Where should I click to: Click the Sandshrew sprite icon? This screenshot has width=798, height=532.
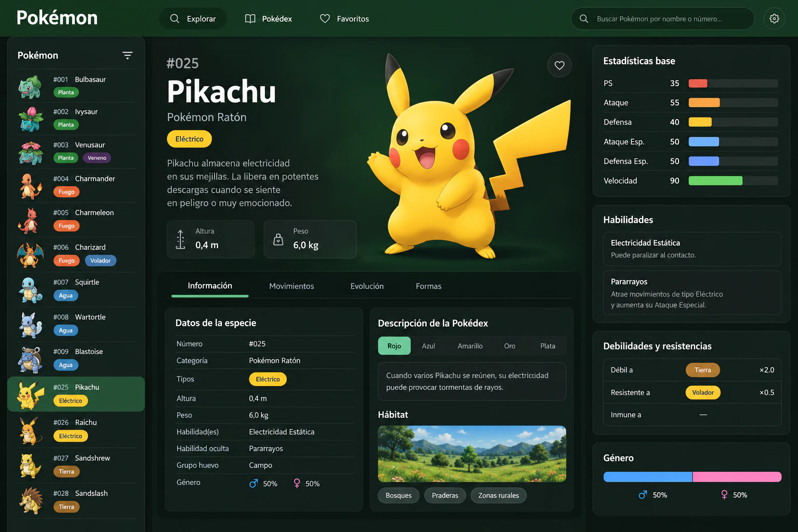tap(30, 466)
